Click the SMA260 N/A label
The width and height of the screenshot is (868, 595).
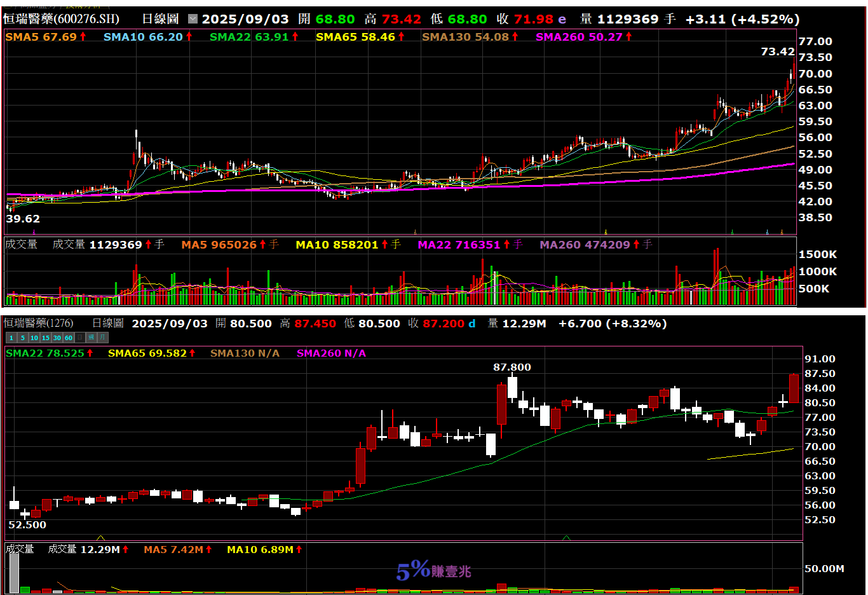pyautogui.click(x=331, y=353)
